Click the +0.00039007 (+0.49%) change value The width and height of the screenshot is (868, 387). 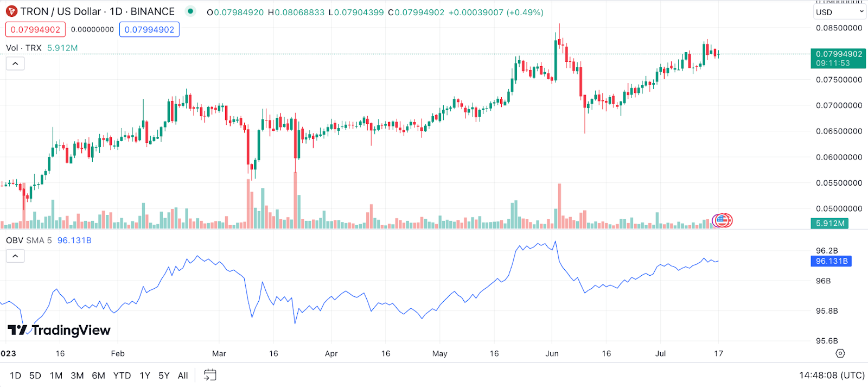click(496, 12)
